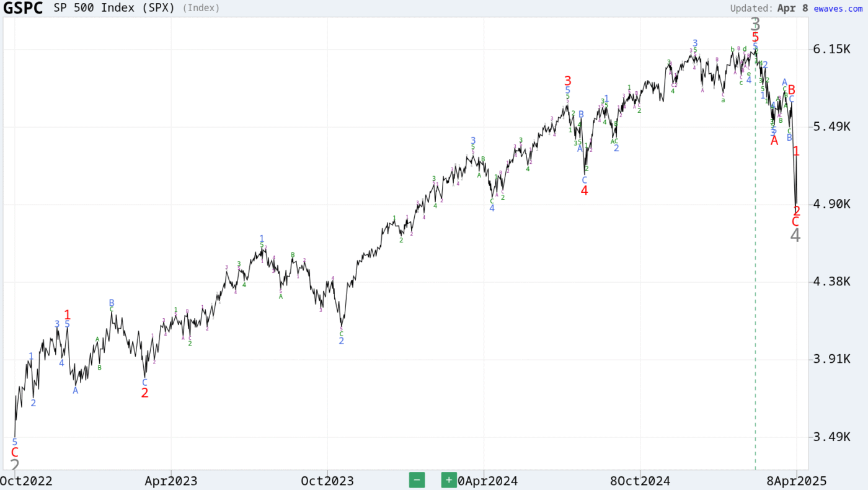This screenshot has height=490, width=868.
Task: Click the green dashed vertical marker line
Action: 755,279
